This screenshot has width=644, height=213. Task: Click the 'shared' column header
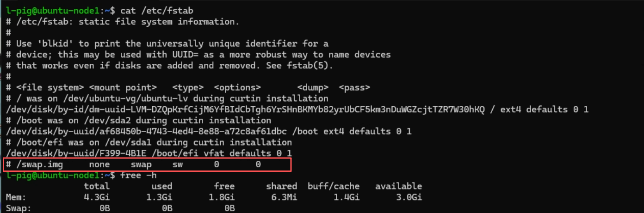click(x=281, y=186)
